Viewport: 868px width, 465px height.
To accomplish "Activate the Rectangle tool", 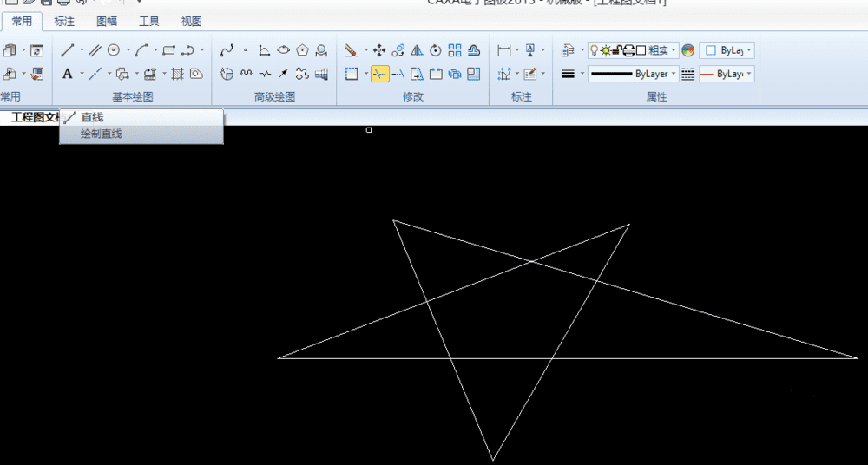I will 169,50.
